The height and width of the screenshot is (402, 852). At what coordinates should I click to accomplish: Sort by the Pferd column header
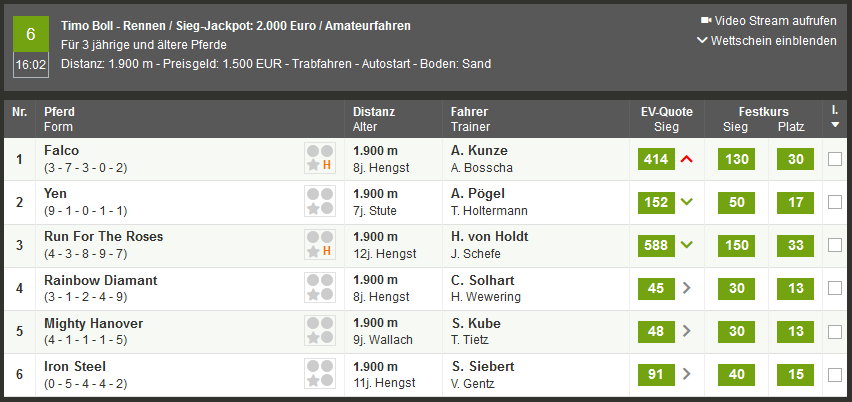[60, 112]
